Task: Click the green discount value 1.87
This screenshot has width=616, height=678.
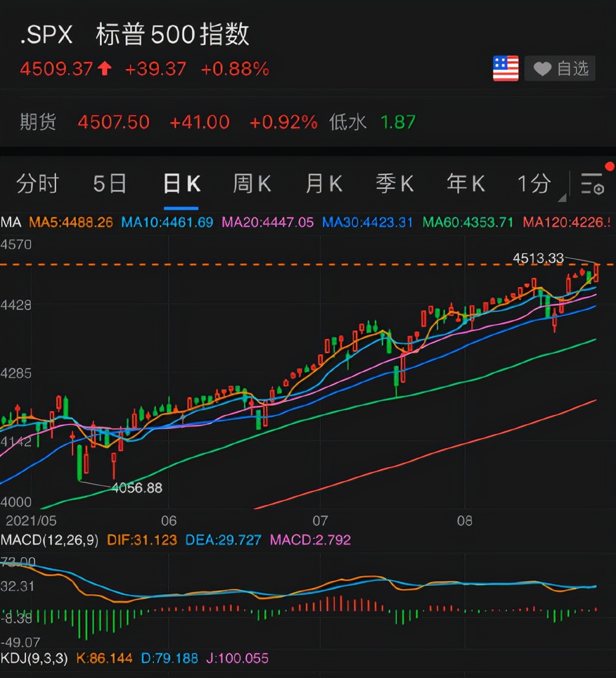Action: click(398, 122)
